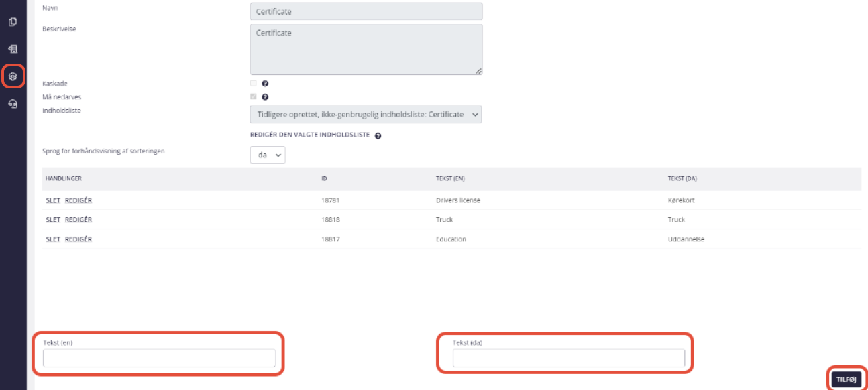
Task: Expand the Indholdsliste dropdown
Action: pos(366,115)
